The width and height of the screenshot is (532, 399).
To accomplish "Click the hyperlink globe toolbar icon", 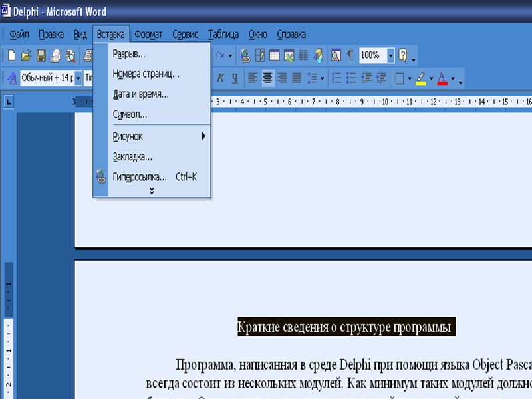I will 245,55.
